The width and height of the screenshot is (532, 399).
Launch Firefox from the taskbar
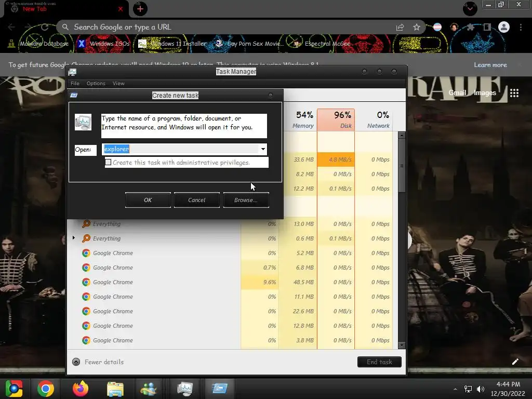coord(81,389)
